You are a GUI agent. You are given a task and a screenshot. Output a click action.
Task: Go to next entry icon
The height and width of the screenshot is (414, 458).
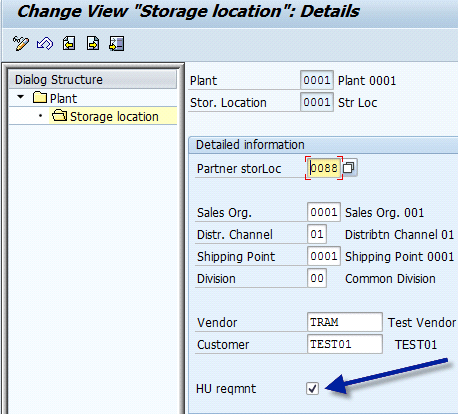pyautogui.click(x=93, y=44)
